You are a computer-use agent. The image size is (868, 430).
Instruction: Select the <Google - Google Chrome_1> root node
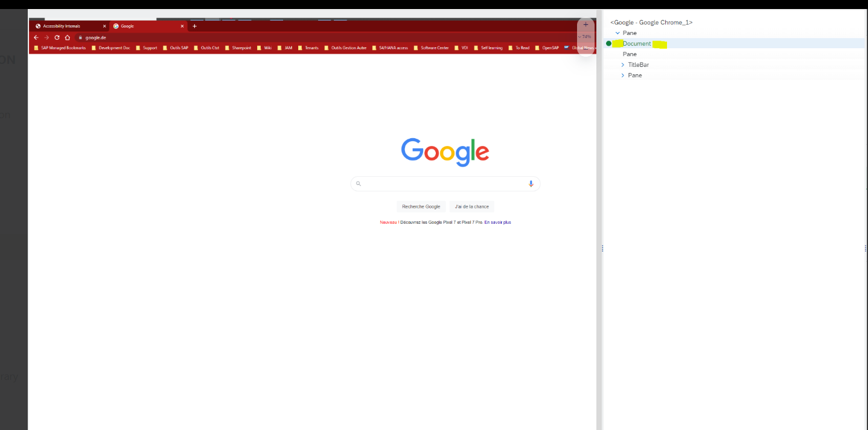click(651, 22)
